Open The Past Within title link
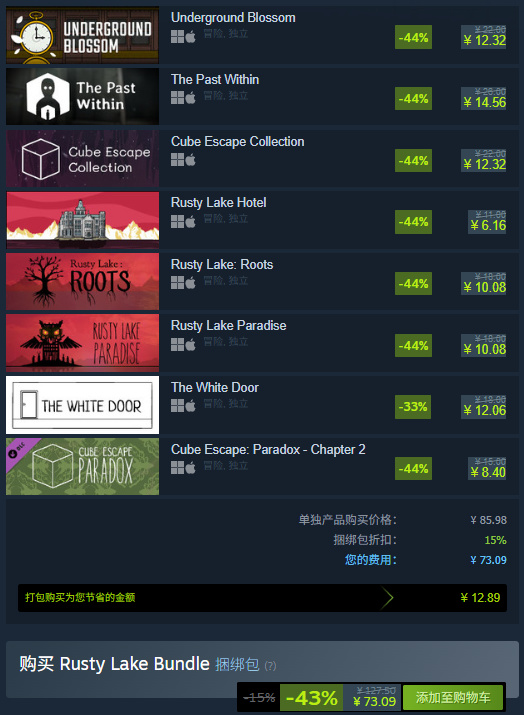This screenshot has width=524, height=715. pyautogui.click(x=215, y=79)
